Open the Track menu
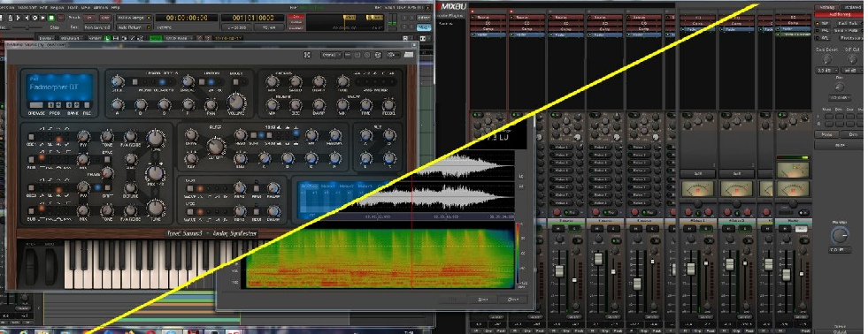This screenshot has width=868, height=334. [x=73, y=7]
